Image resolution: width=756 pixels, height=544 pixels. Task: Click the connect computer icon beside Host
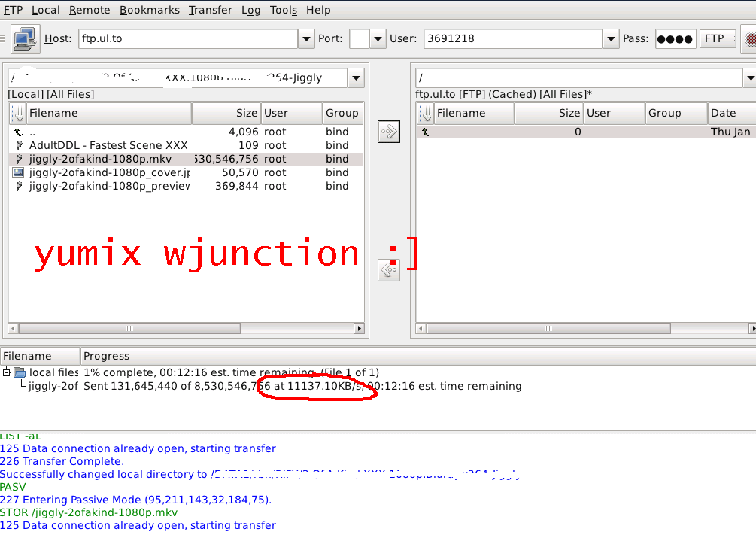[x=25, y=39]
